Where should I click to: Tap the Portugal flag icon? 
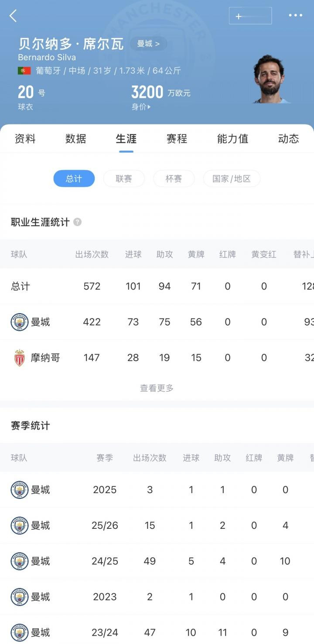(24, 71)
